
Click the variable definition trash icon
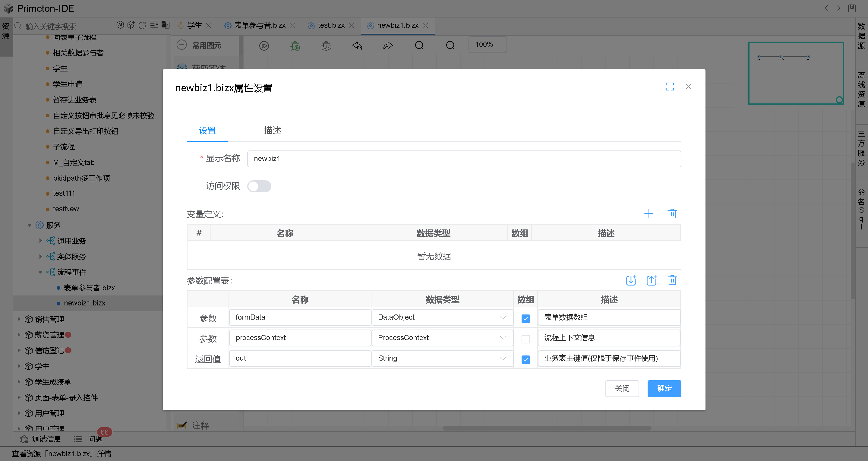coord(672,214)
